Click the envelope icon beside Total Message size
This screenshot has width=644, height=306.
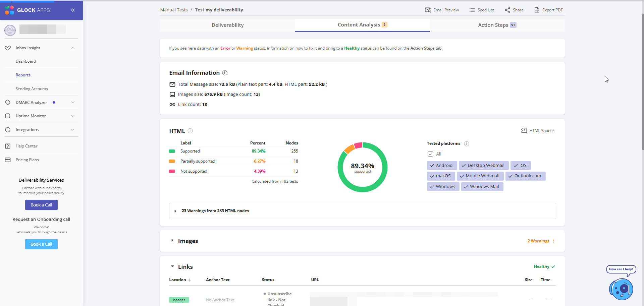(x=172, y=84)
